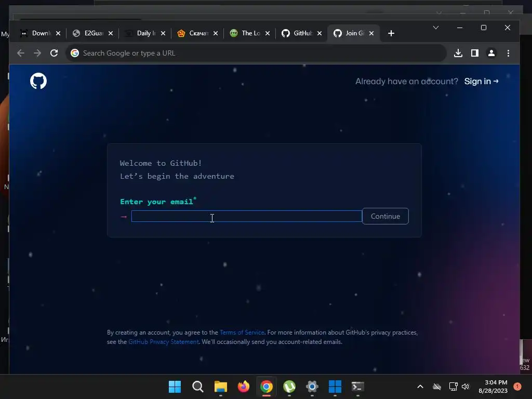Switch to the The Lo tab
The height and width of the screenshot is (399, 532).
pyautogui.click(x=250, y=33)
